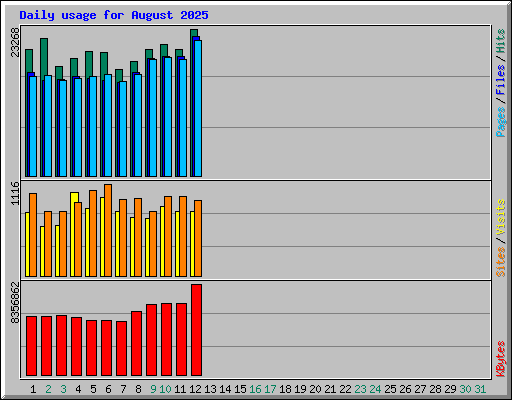
Task: Click the green Hits bar for day 2
Action: [44, 57]
